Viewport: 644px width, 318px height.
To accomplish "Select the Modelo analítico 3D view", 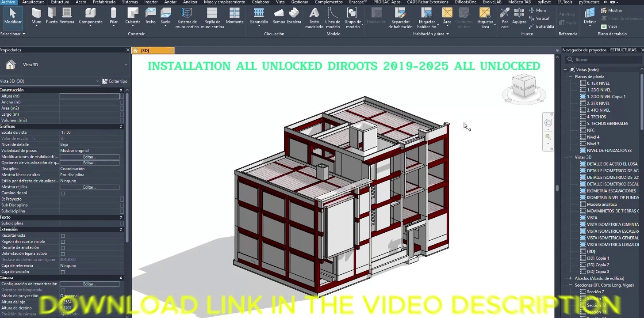I will click(602, 204).
